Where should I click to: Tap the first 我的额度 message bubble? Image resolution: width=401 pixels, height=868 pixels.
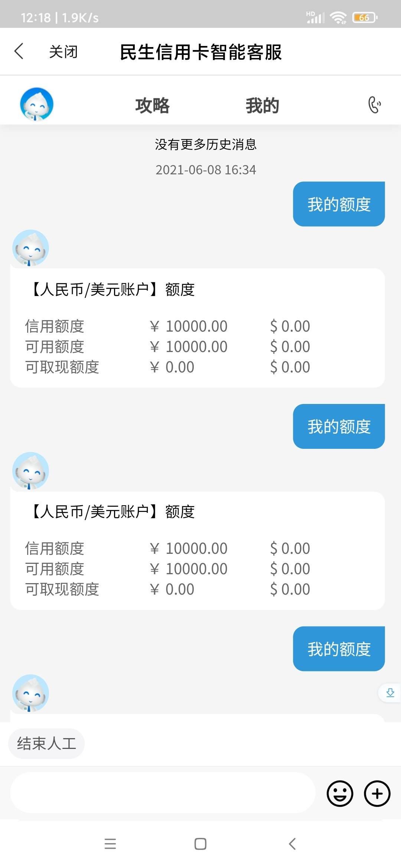coord(339,204)
